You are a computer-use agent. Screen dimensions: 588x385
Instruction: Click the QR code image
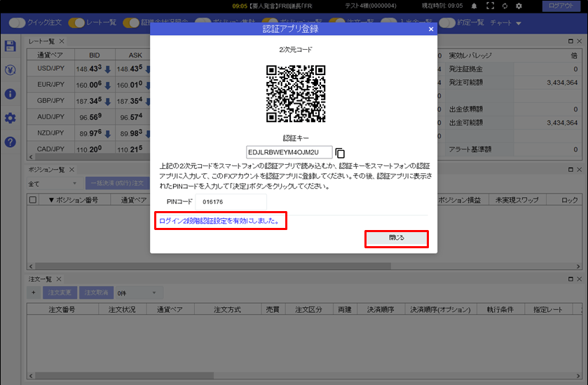296,93
